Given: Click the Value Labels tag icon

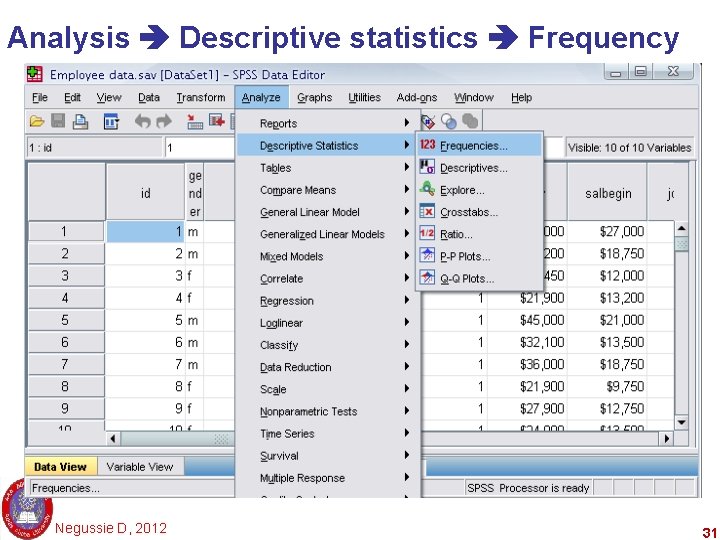Looking at the screenshot, I should tap(428, 122).
